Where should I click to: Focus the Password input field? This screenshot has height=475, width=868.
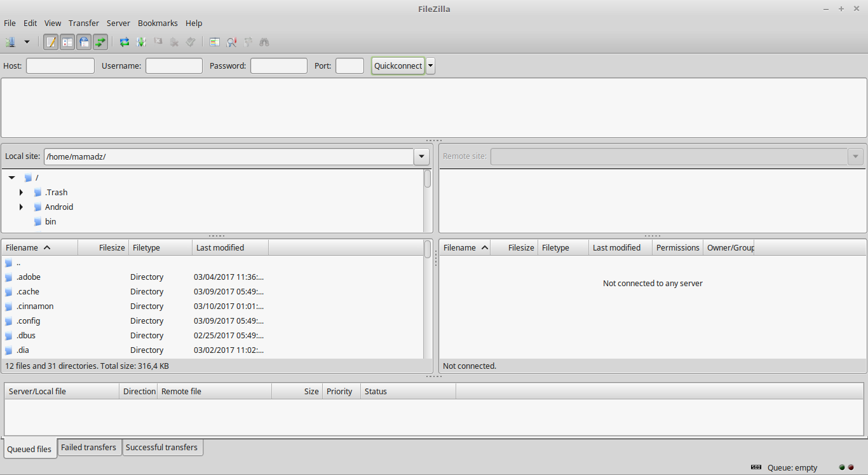click(x=279, y=65)
